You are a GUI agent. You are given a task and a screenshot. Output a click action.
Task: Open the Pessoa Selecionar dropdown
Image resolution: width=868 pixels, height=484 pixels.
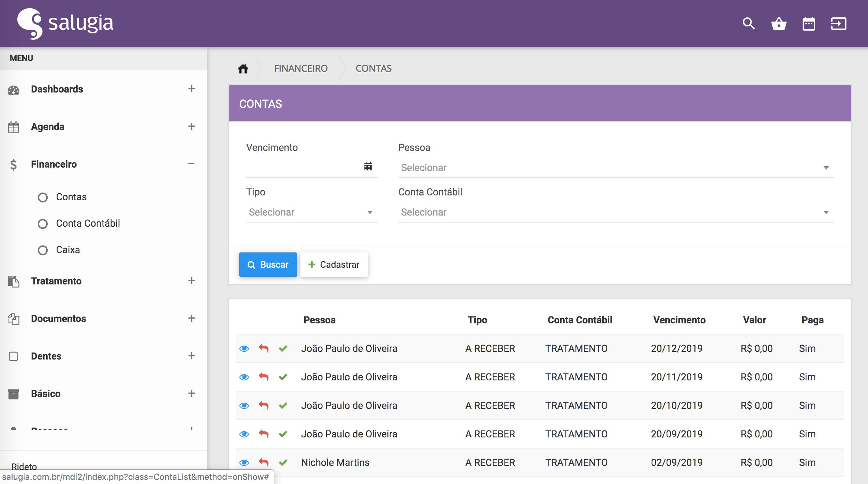(x=616, y=168)
